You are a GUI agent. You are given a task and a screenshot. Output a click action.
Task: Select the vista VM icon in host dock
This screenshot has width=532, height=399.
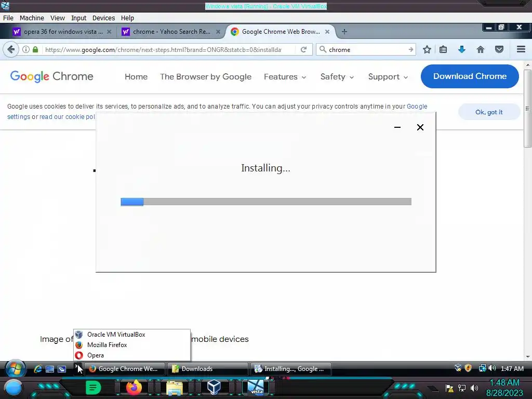pyautogui.click(x=256, y=387)
